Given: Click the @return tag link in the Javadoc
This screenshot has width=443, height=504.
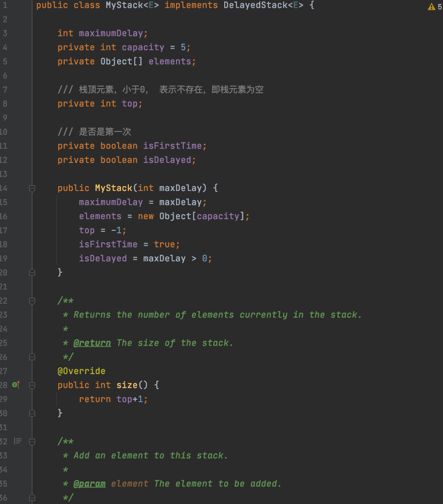Looking at the screenshot, I should coord(92,343).
